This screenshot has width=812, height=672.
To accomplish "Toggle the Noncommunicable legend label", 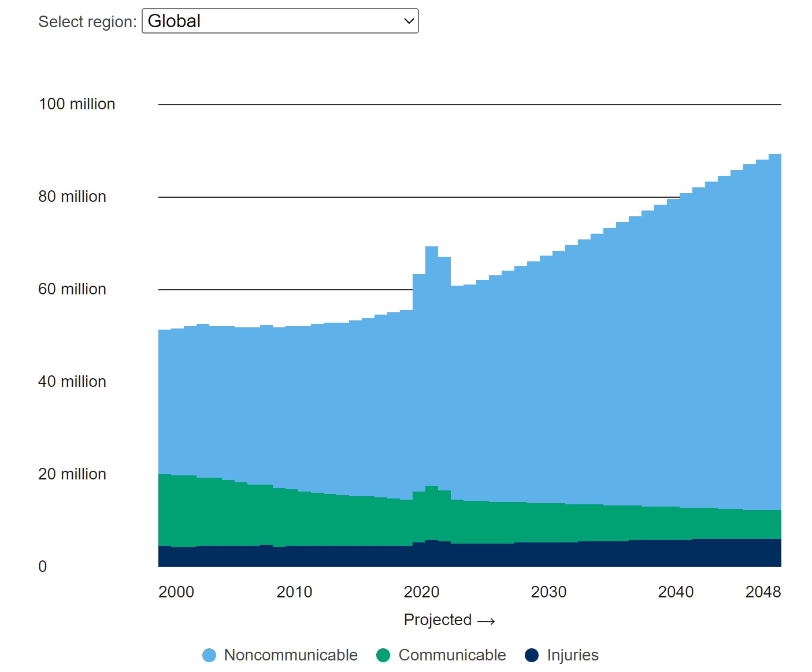I will click(x=291, y=655).
